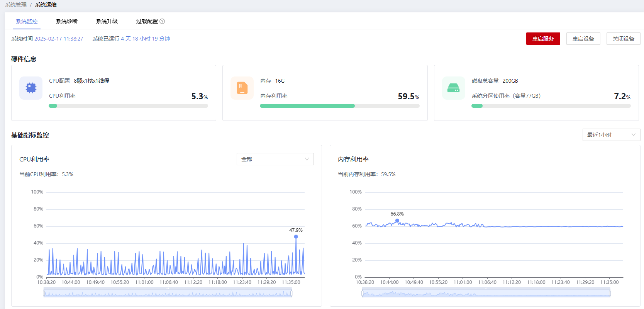This screenshot has height=309, width=644.
Task: Click the CPU chart zoom range slider
Action: [x=168, y=293]
